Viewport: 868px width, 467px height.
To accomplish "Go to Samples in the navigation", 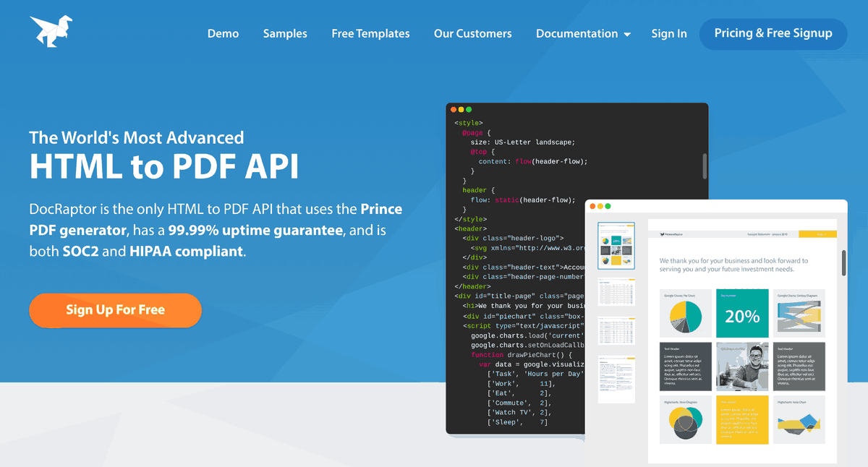I will tap(285, 33).
